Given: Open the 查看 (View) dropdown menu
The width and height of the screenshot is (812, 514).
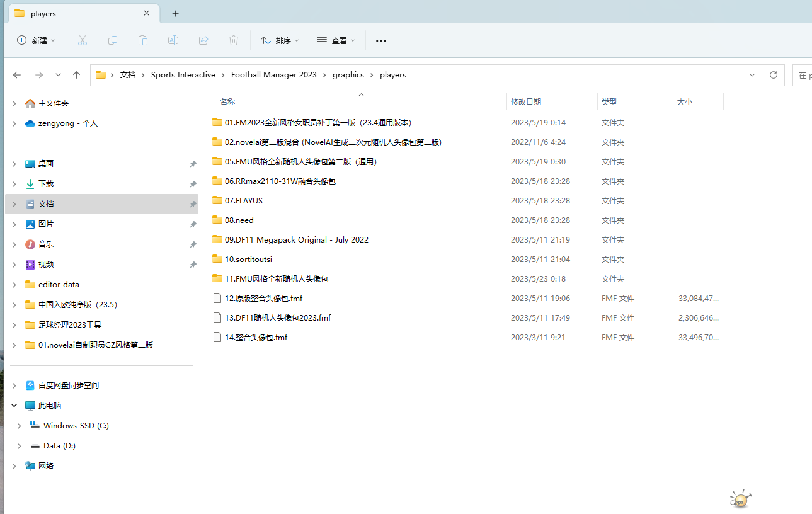Looking at the screenshot, I should [x=336, y=40].
